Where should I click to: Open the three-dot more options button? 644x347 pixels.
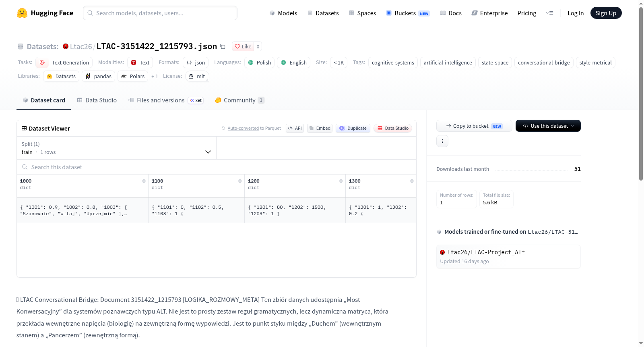[x=442, y=141]
